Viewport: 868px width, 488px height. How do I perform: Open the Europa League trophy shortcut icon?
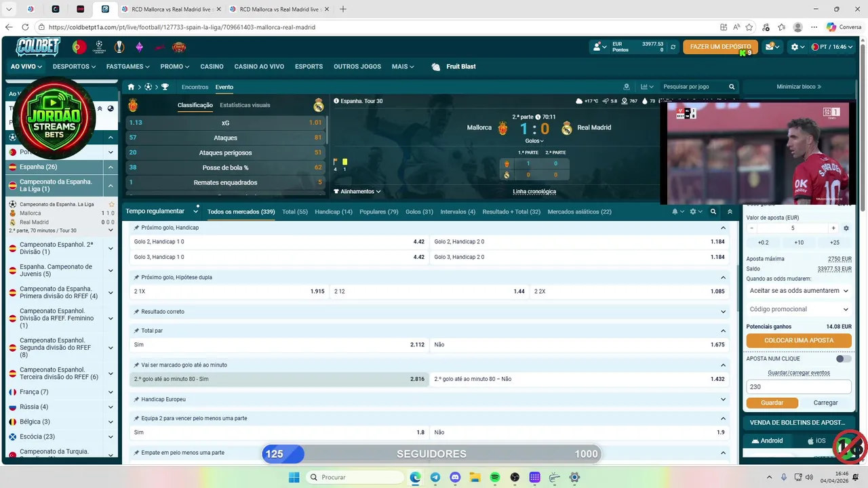point(119,47)
